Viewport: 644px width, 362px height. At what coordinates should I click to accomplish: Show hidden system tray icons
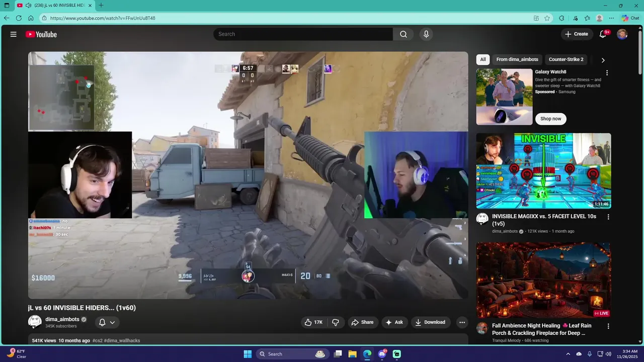pyautogui.click(x=569, y=354)
